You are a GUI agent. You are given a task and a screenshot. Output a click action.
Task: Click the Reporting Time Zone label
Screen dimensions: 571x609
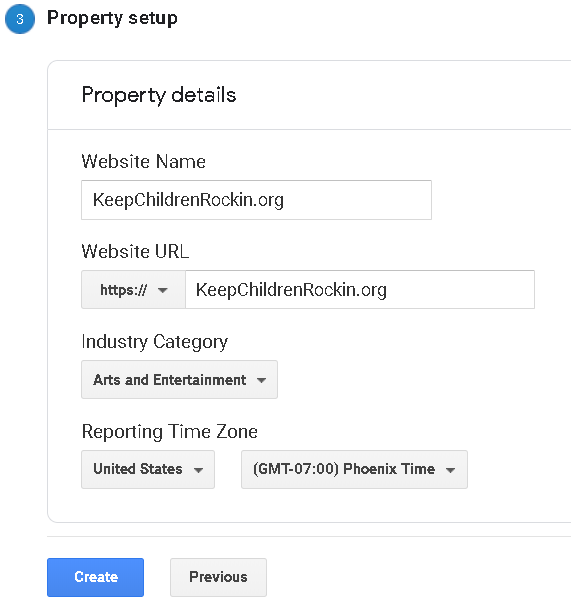(170, 432)
